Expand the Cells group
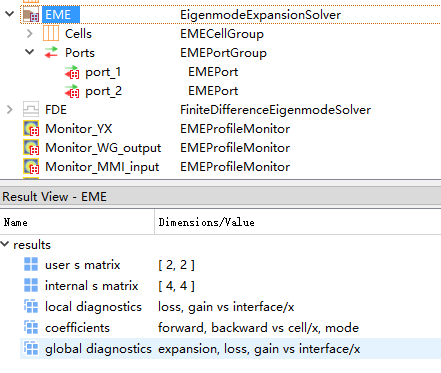The image size is (441, 373). pos(30,33)
